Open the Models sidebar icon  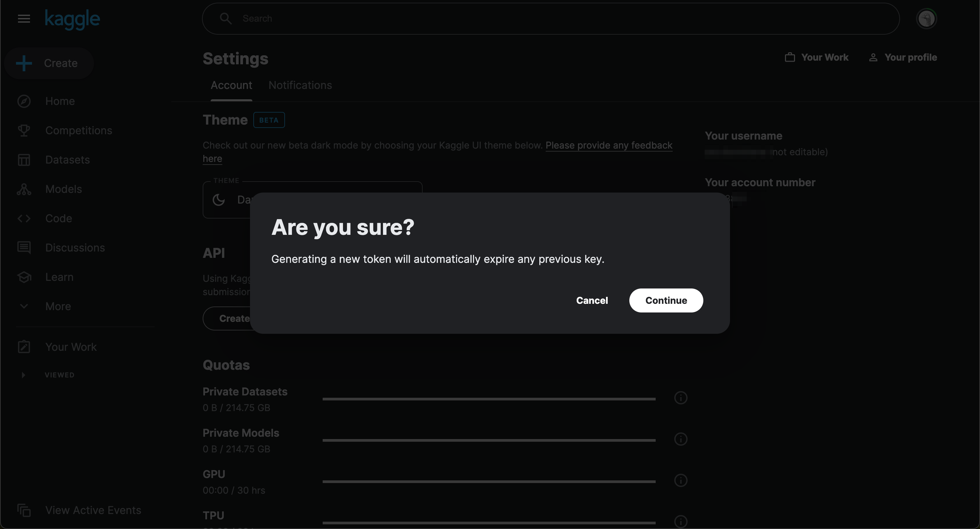pyautogui.click(x=24, y=189)
